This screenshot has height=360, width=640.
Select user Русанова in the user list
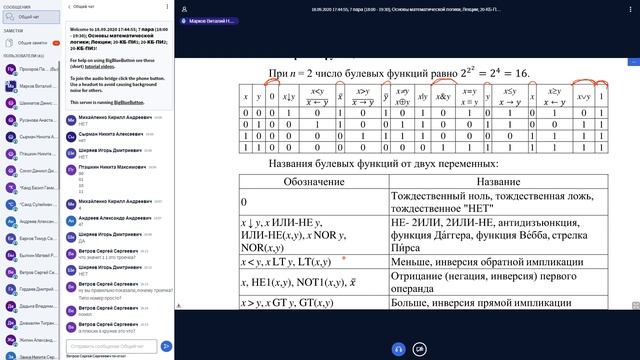pos(31,120)
